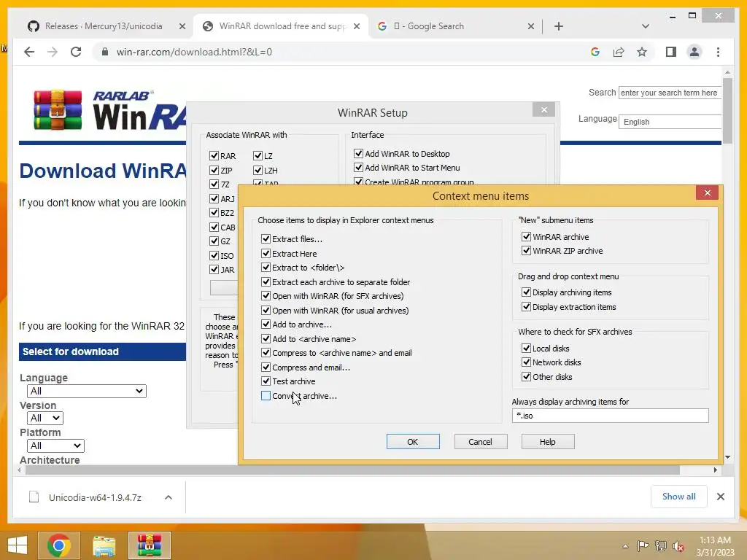The height and width of the screenshot is (560, 747).
Task: Open the browser side panel icon
Action: coord(671,52)
